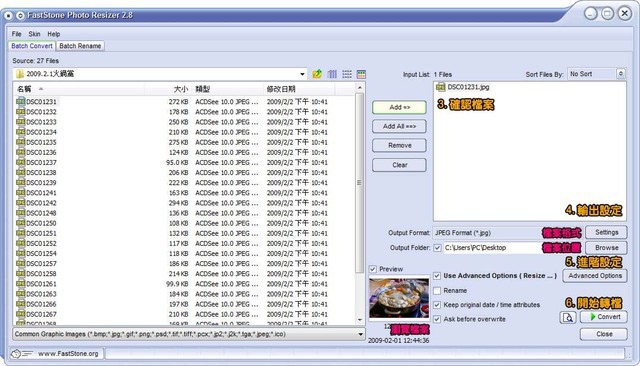Open the Skin menu
Viewport: 640px width, 366px height.
click(34, 34)
